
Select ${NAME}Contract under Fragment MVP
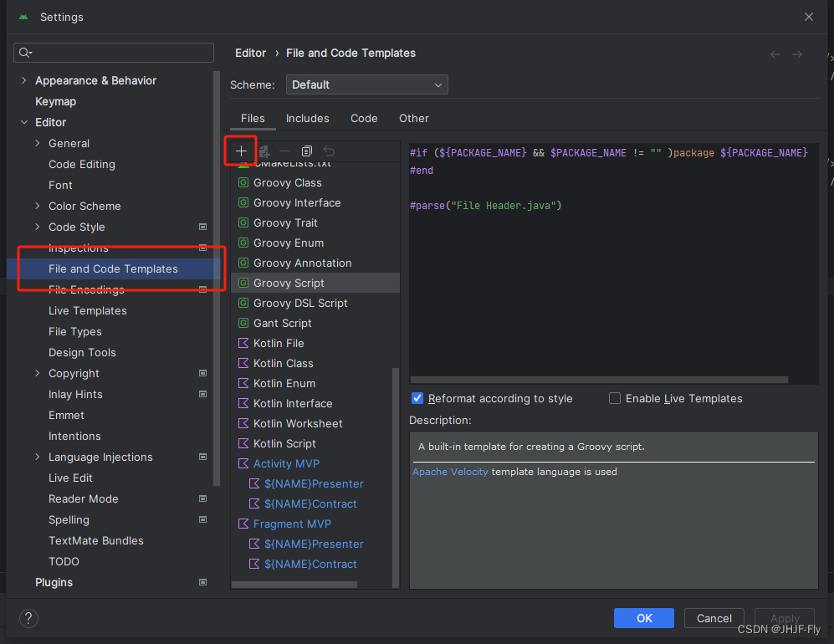(310, 565)
